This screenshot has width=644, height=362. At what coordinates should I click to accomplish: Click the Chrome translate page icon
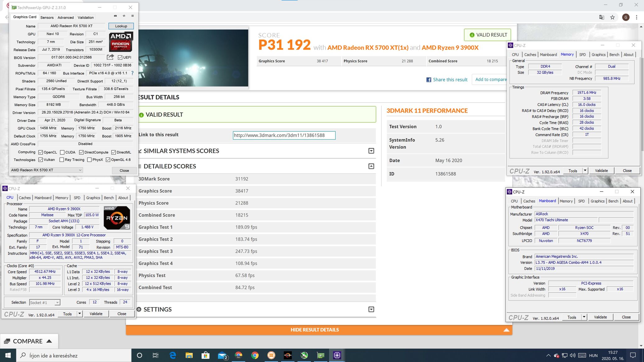tap(601, 17)
